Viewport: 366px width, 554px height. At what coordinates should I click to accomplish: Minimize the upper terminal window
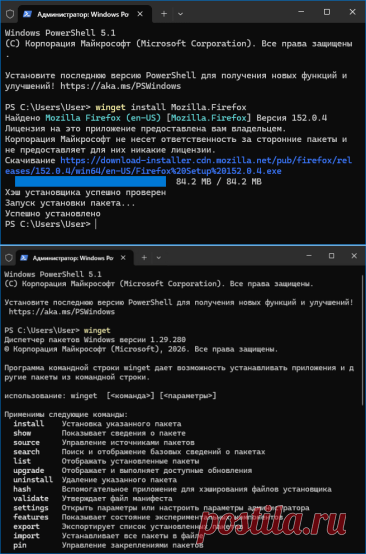coord(301,12)
